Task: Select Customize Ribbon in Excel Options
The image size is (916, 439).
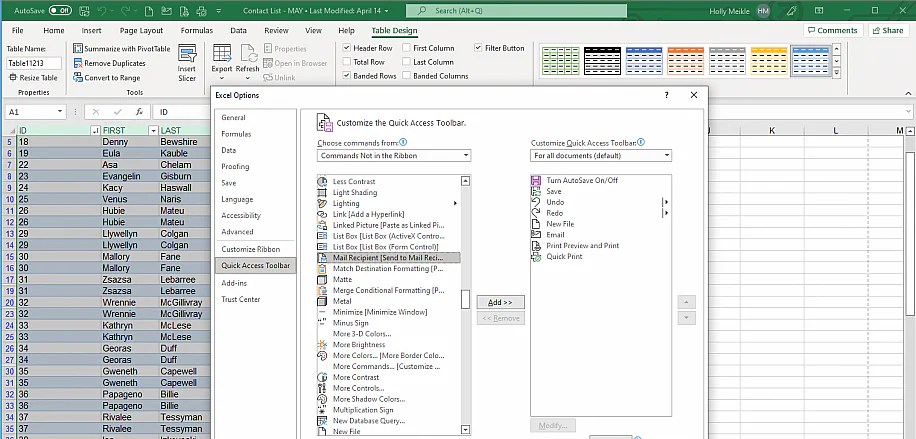Action: click(x=251, y=249)
